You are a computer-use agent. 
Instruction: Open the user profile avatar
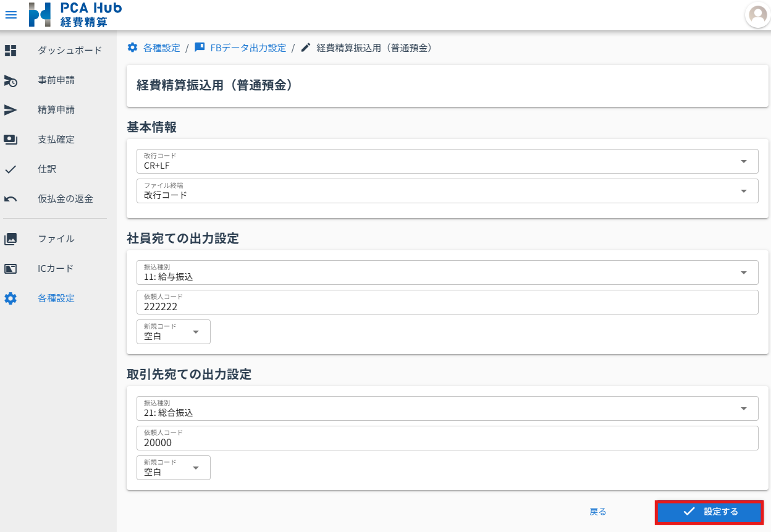click(x=757, y=15)
